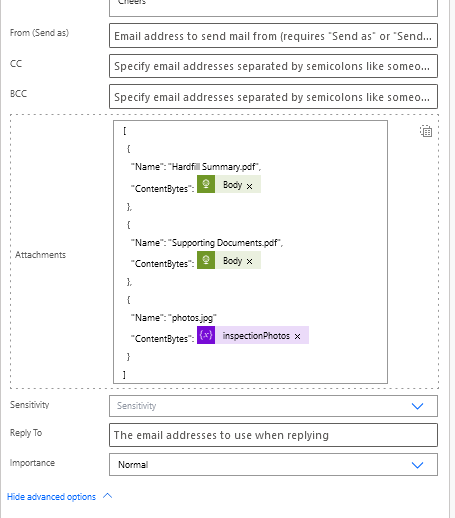Click the chevron beside Hide advanced options
The image size is (455, 518).
[107, 496]
